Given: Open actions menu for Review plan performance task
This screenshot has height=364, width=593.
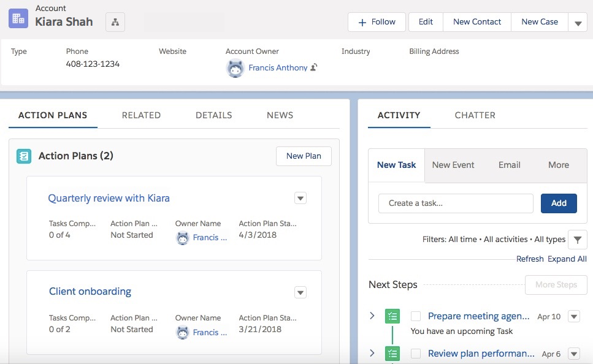Looking at the screenshot, I should point(574,354).
